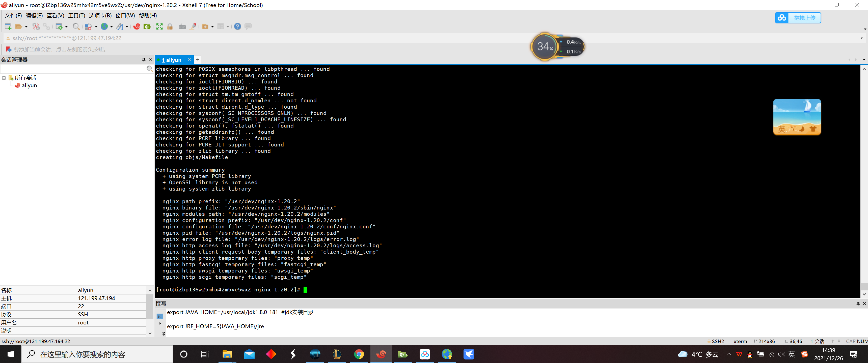Click the Disconnect session icon
868x363 pixels.
click(36, 27)
